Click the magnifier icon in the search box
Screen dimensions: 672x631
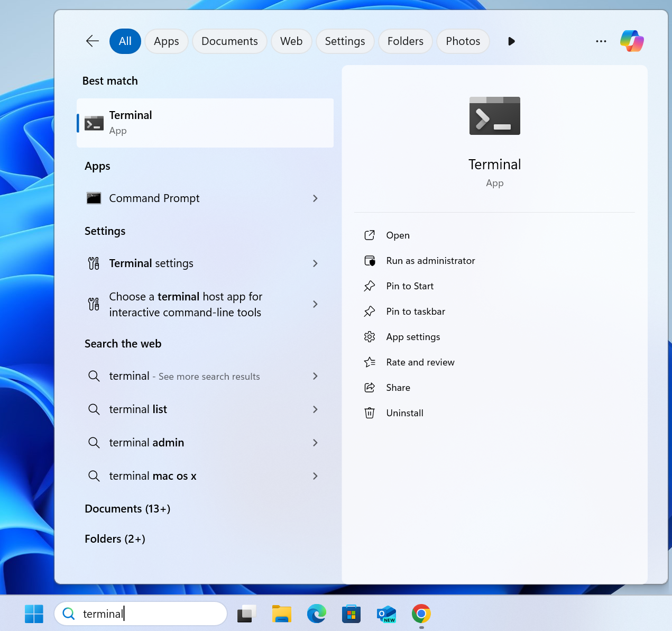(69, 614)
